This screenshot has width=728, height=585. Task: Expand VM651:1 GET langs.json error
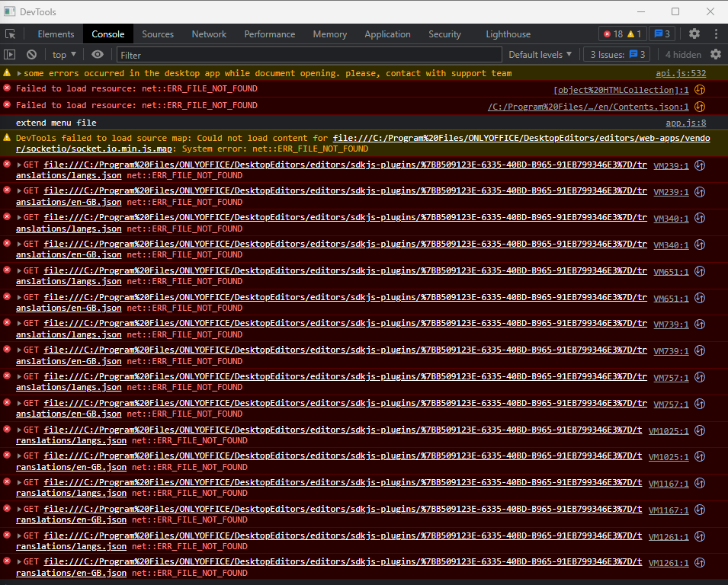pos(19,270)
